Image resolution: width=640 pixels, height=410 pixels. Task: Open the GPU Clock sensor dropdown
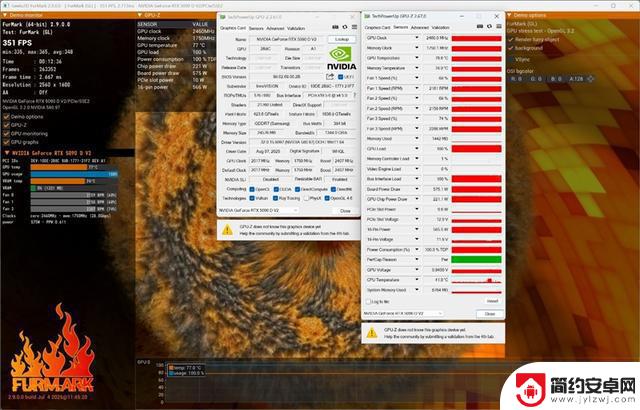coord(417,38)
